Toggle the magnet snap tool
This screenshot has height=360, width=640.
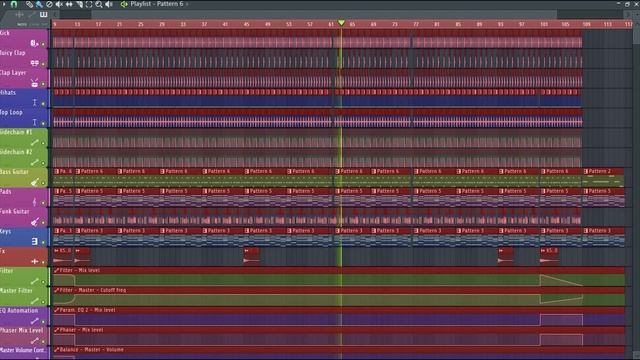14,4
